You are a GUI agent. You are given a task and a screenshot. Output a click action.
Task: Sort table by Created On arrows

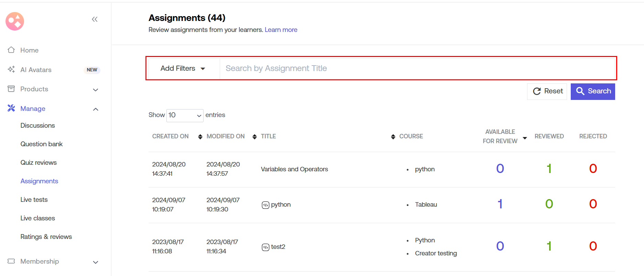[200, 137]
